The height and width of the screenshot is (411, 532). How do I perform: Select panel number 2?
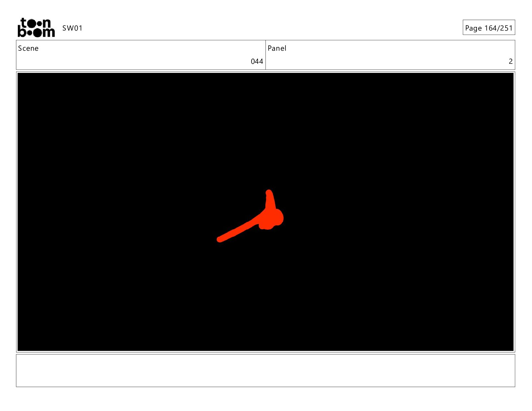click(511, 61)
